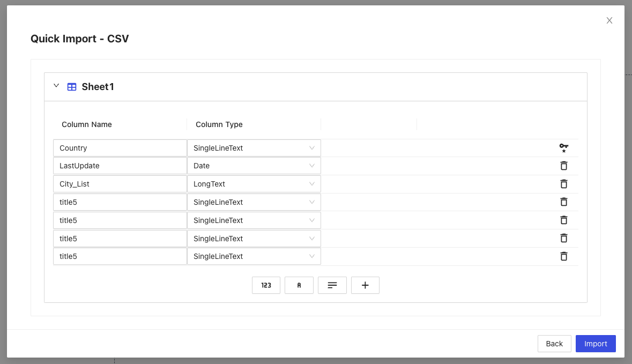Viewport: 632px width, 364px height.
Task: Delete the first title5 column
Action: click(x=563, y=202)
